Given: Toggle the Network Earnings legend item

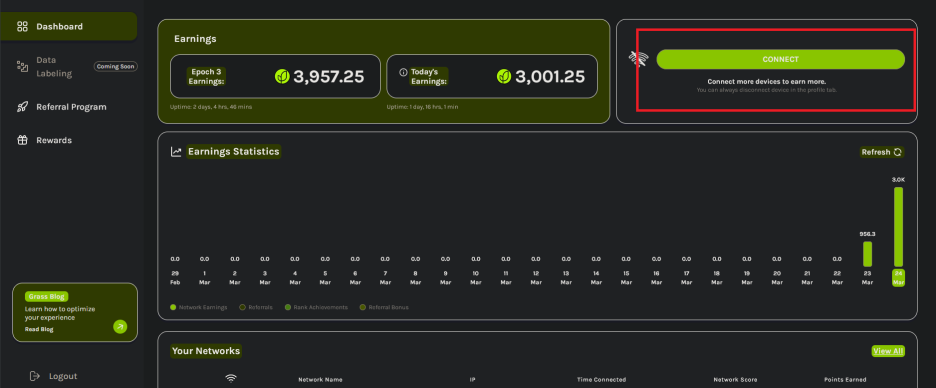Looking at the screenshot, I should tap(199, 307).
